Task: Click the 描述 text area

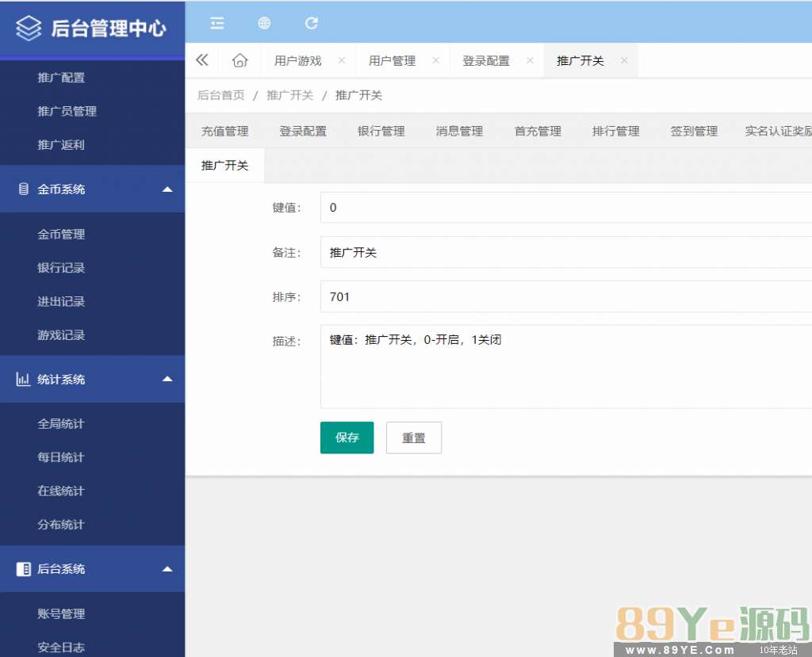Action: 565,366
